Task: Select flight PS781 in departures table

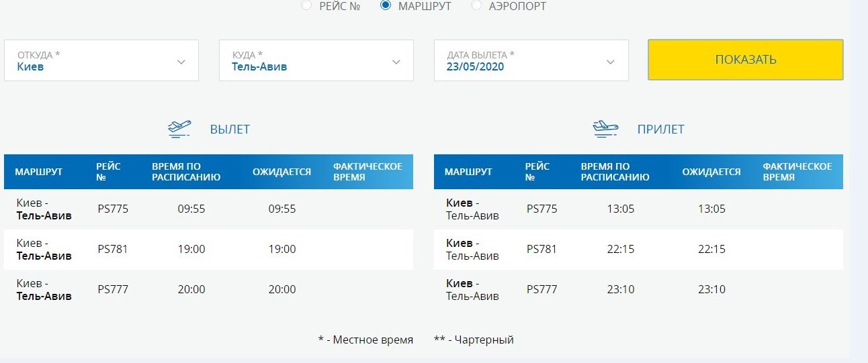Action: (113, 250)
